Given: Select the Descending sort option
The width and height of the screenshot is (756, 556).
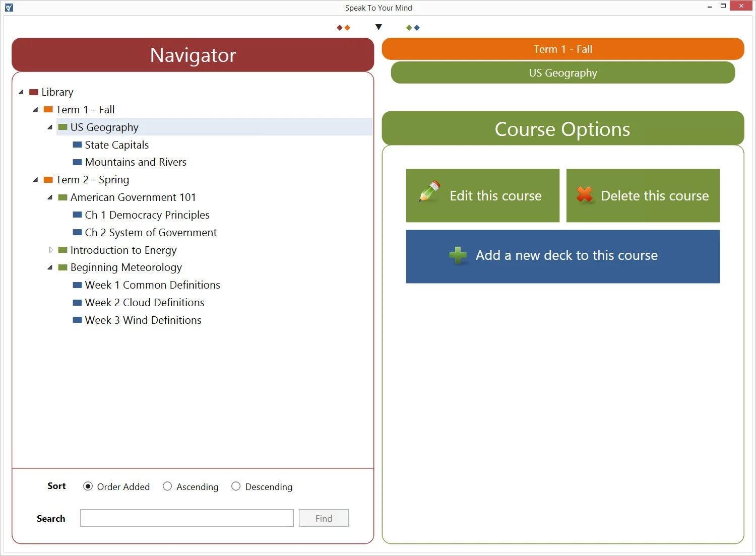Looking at the screenshot, I should tap(236, 486).
